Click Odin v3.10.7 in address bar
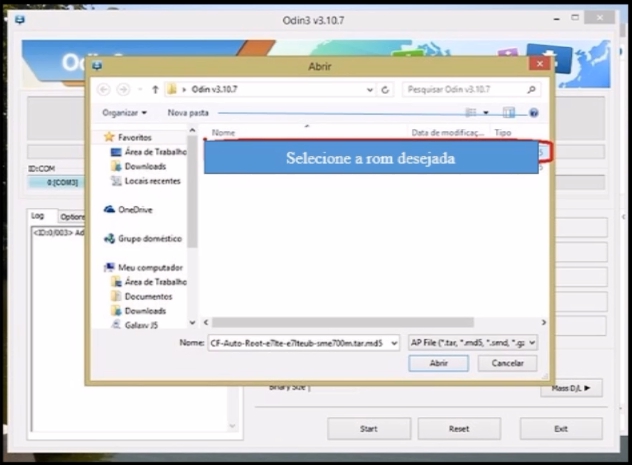The image size is (632, 465). coord(214,89)
